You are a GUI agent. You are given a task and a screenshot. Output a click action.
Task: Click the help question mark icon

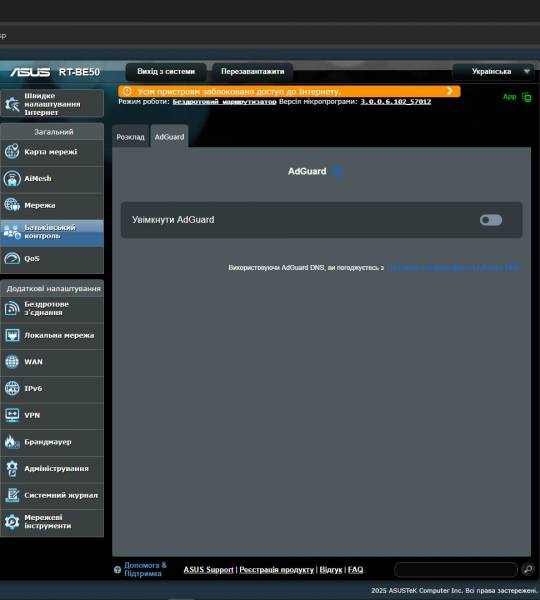(x=117, y=570)
